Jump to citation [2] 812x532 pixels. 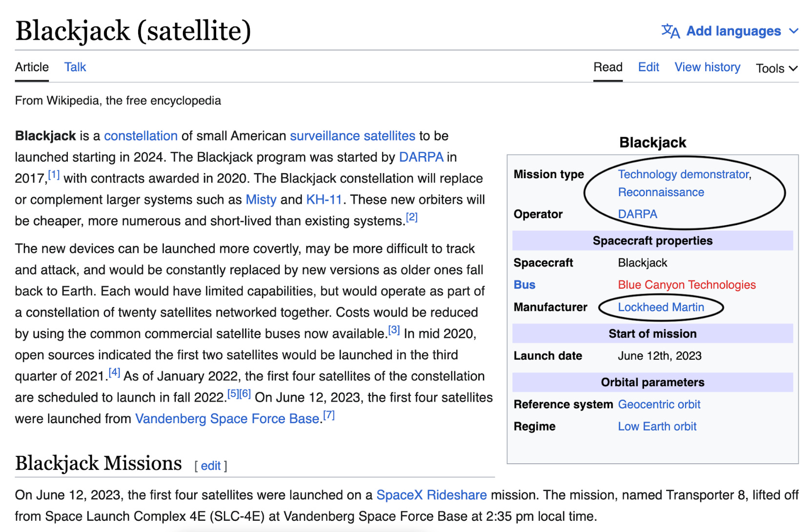click(x=412, y=217)
